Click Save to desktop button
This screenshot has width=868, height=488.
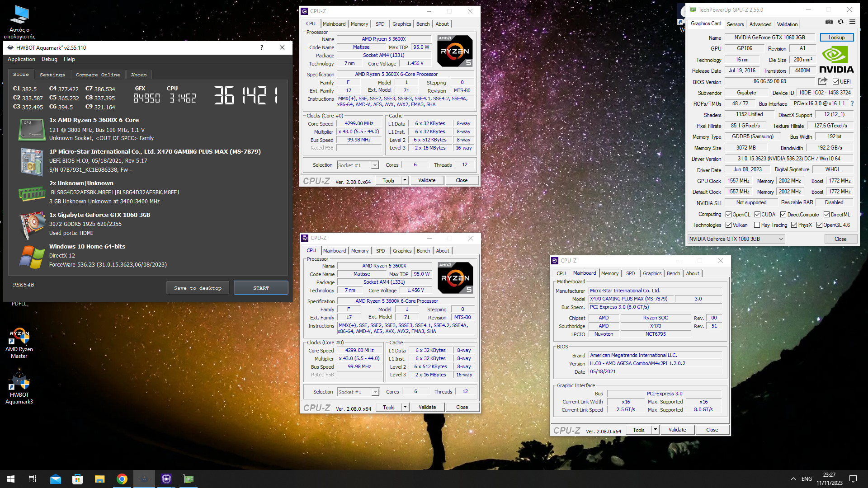click(198, 288)
